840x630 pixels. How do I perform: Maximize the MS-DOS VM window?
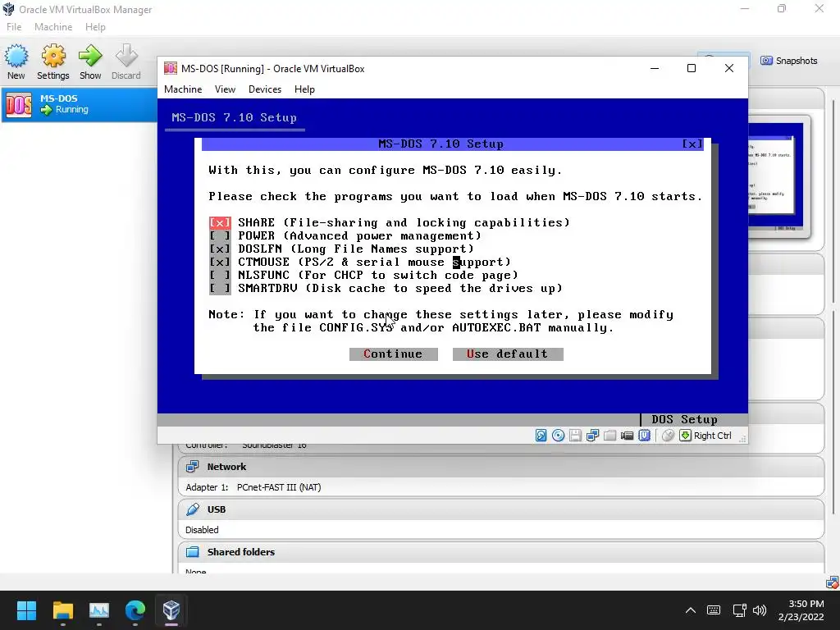coord(692,68)
